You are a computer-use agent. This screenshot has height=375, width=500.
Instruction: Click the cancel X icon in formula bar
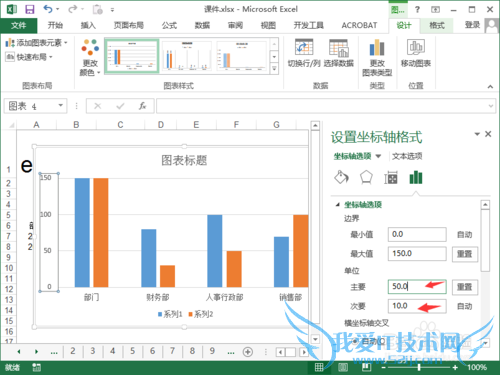98,106
